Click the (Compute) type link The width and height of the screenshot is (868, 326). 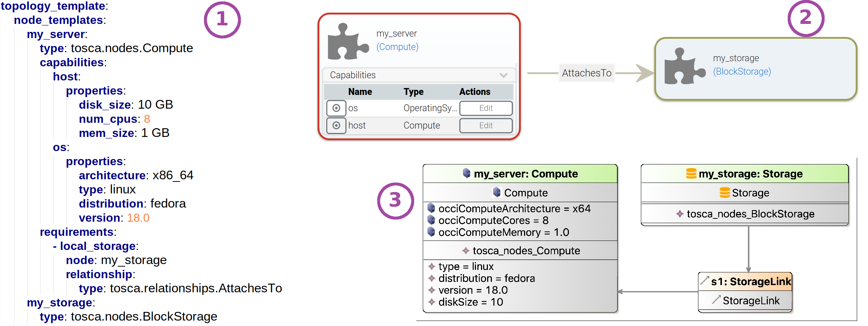click(x=397, y=47)
